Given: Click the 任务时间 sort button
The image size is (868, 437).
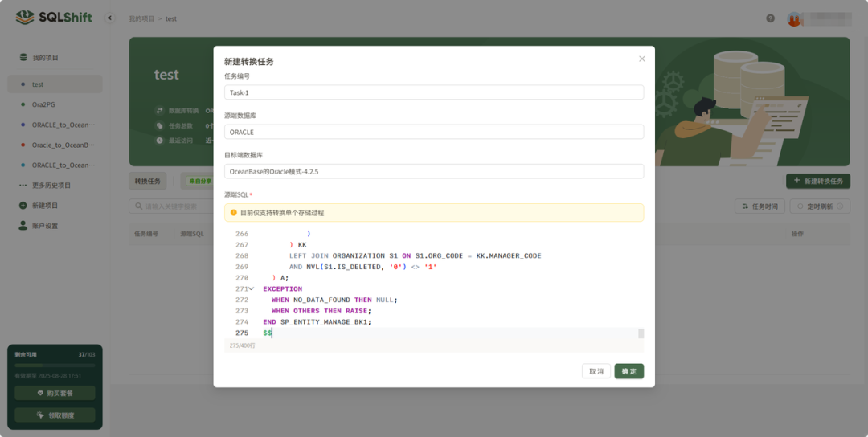Looking at the screenshot, I should point(759,206).
